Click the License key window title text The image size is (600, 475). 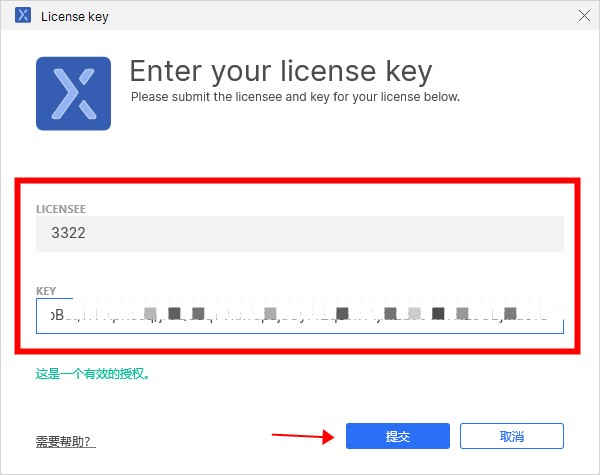click(75, 17)
